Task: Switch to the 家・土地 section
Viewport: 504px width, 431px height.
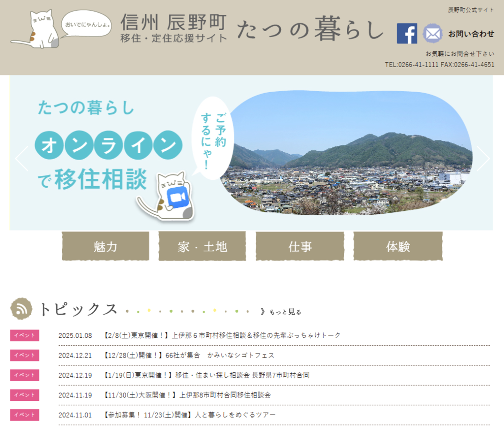Action: point(202,246)
